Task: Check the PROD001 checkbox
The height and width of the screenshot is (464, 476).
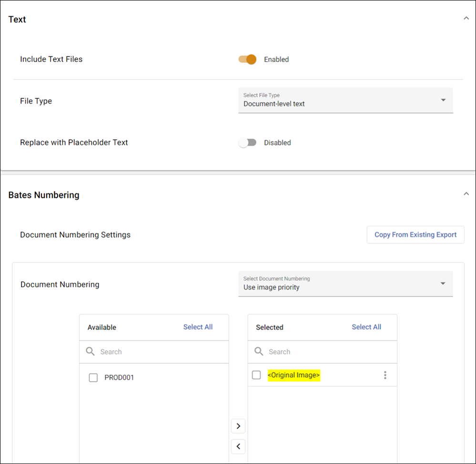Action: (x=93, y=377)
